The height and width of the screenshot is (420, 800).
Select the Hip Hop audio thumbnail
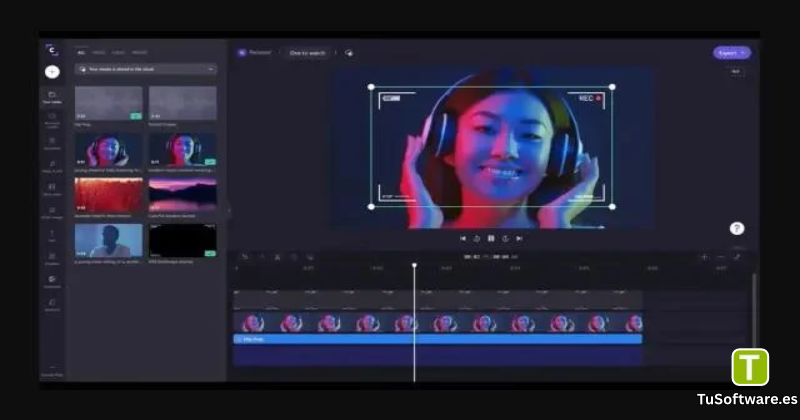tap(109, 103)
